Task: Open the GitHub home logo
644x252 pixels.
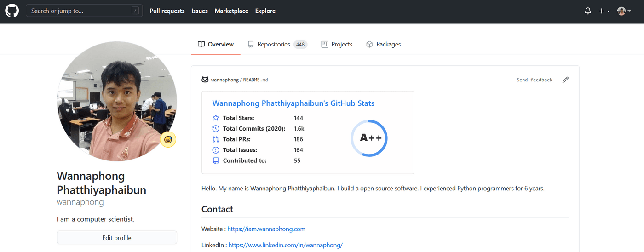Action: coord(12,11)
